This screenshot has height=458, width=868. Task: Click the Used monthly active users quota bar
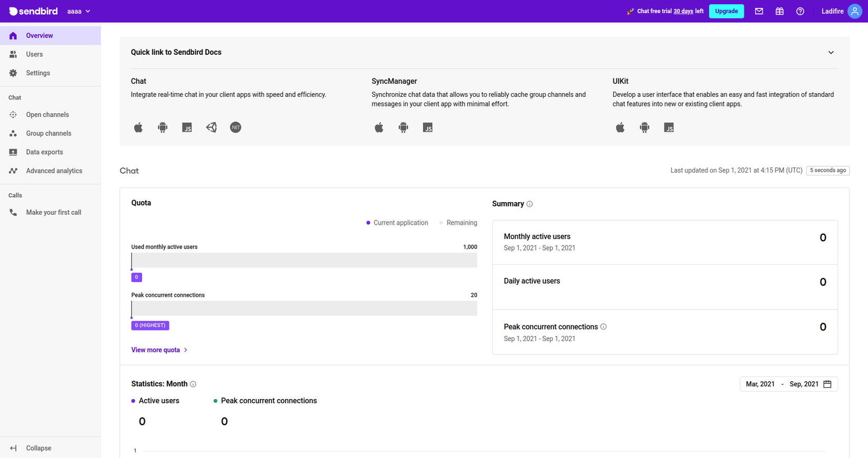click(304, 260)
